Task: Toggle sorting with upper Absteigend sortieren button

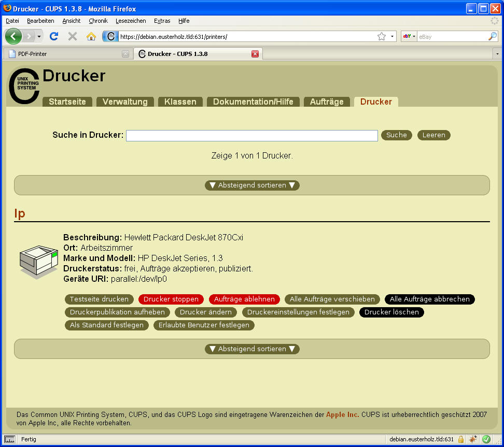Action: [x=252, y=185]
